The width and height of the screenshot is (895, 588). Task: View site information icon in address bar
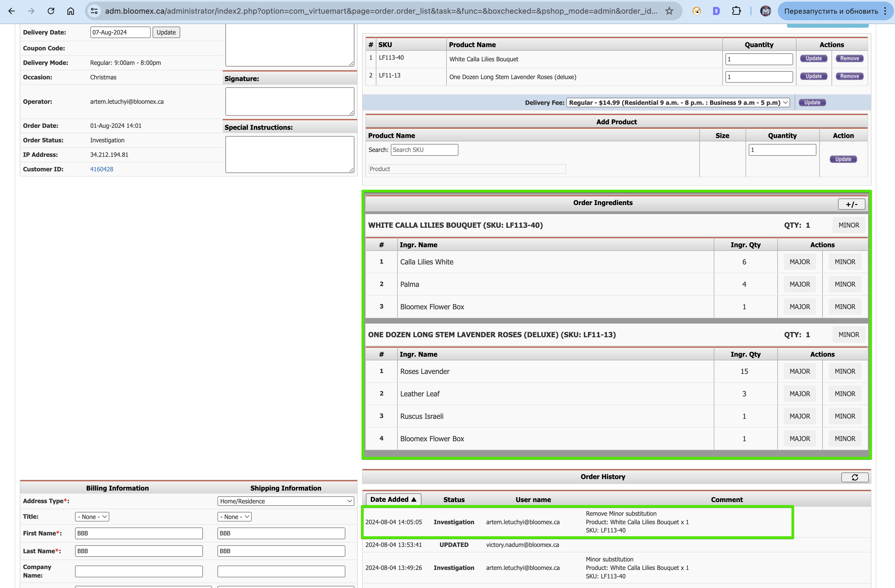pyautogui.click(x=94, y=11)
